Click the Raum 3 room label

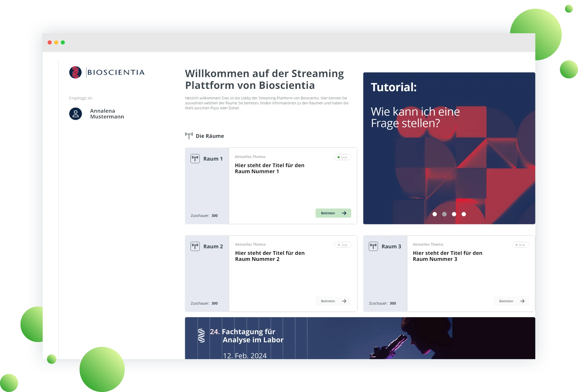tap(391, 246)
